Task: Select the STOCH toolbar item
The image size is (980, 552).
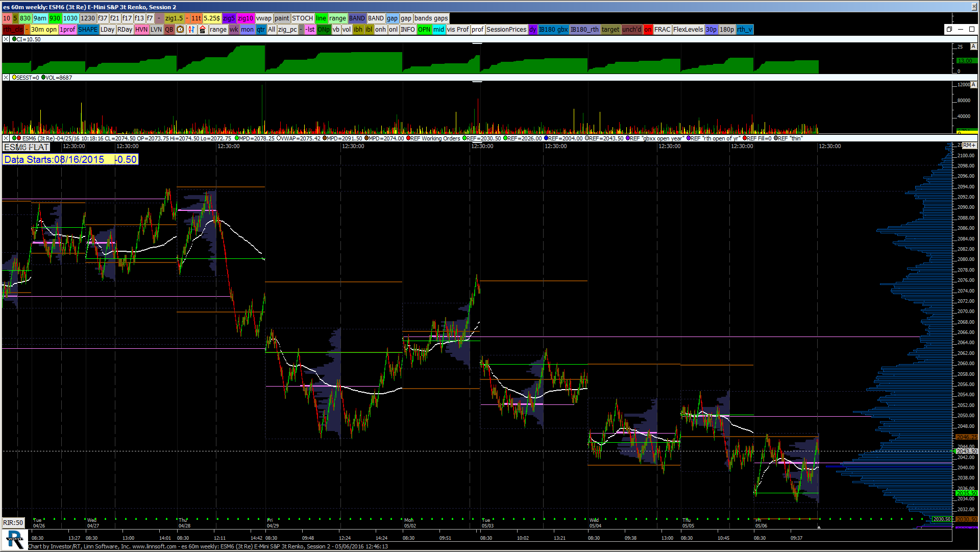Action: tap(302, 18)
